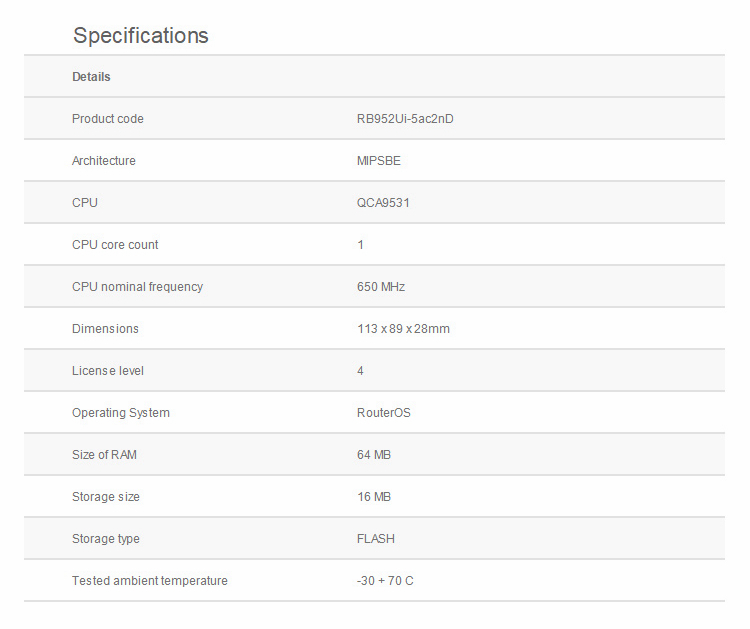This screenshot has width=750, height=629.
Task: Click the 64 MB RAM value
Action: point(374,455)
